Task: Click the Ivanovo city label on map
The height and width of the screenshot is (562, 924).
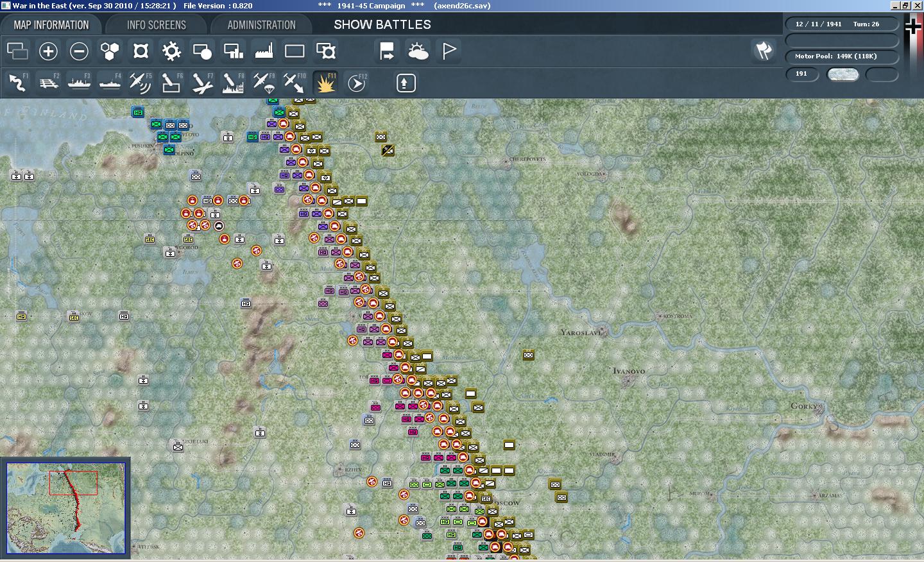Action: [629, 371]
